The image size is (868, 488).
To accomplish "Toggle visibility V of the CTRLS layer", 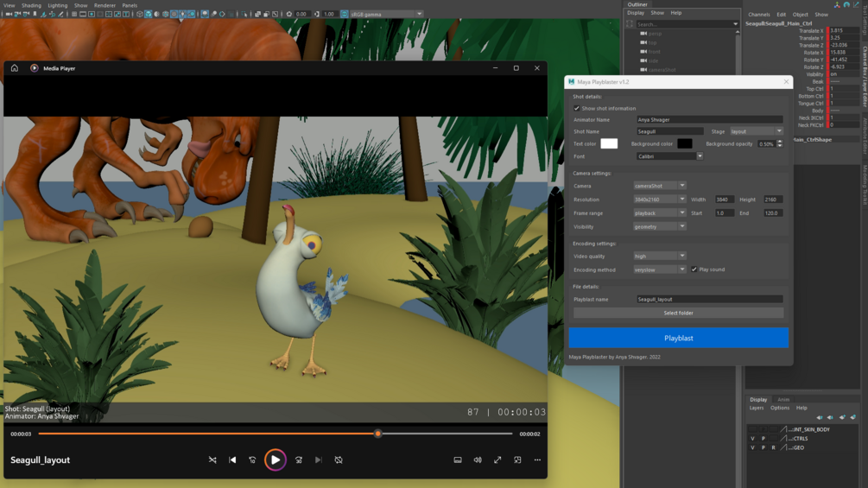I will (x=753, y=438).
